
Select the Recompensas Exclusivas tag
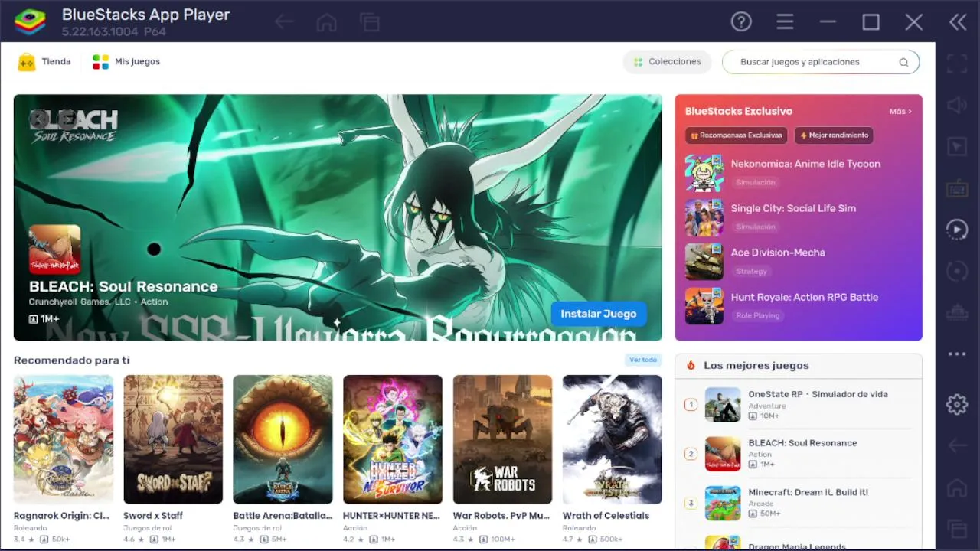pos(736,135)
